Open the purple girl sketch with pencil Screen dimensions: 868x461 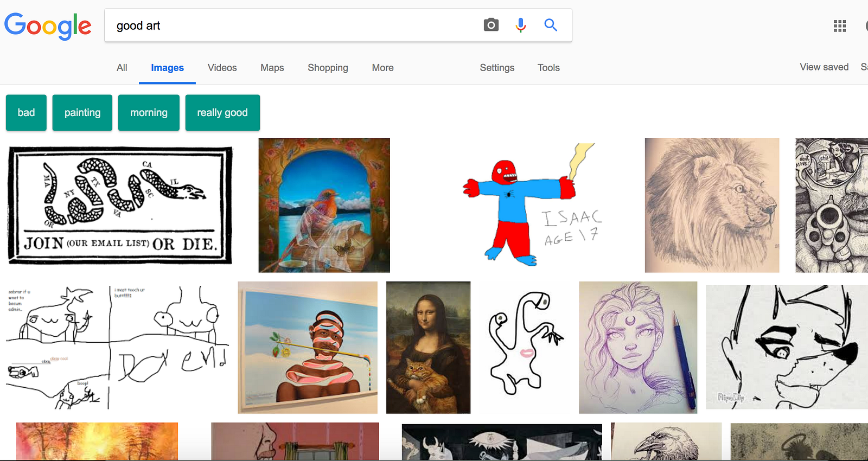tap(638, 348)
